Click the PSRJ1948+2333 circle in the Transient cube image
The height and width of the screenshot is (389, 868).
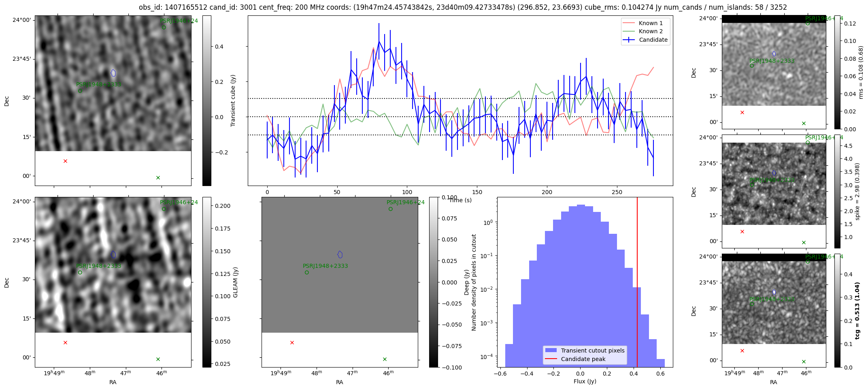[80, 91]
